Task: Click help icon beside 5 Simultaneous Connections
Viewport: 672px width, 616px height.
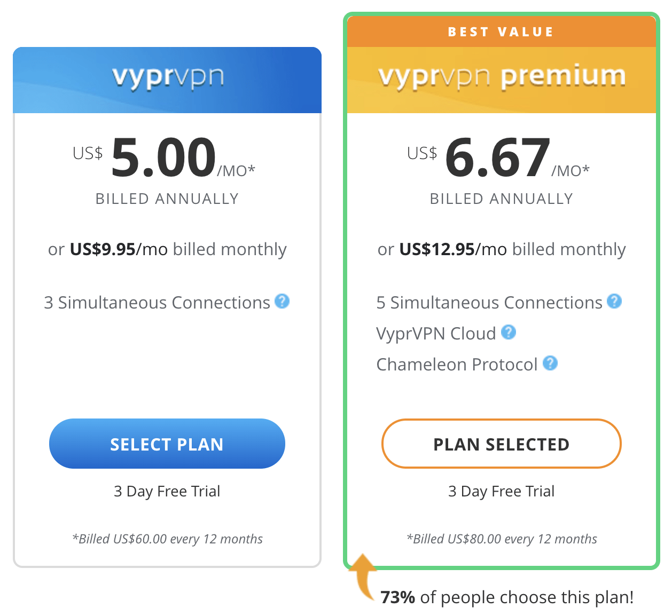Action: (614, 301)
